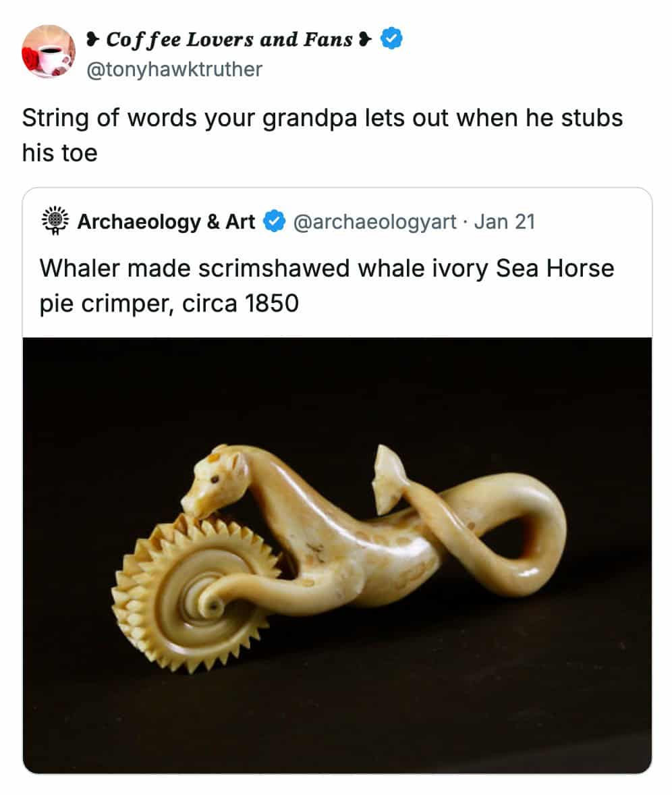Open the @tonyhawktruther handle
The width and height of the screenshot is (672, 795).
click(175, 69)
